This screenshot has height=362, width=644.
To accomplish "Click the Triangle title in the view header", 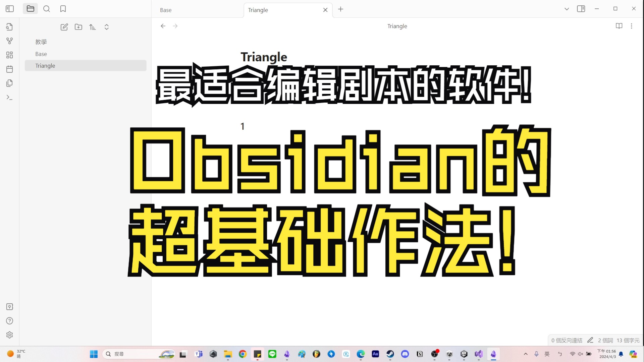I will tap(397, 26).
